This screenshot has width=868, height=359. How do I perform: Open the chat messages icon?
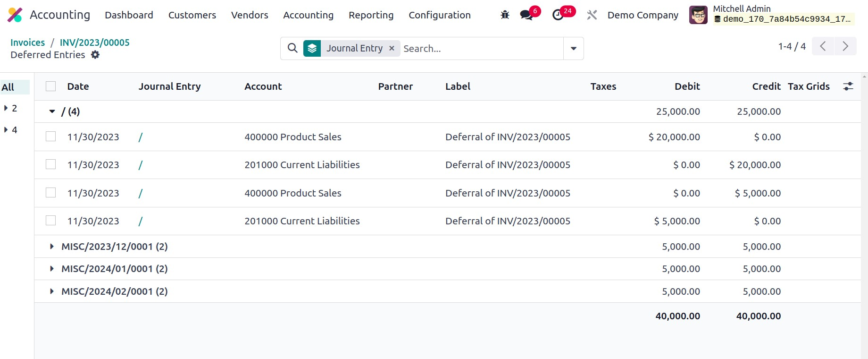pyautogui.click(x=526, y=15)
